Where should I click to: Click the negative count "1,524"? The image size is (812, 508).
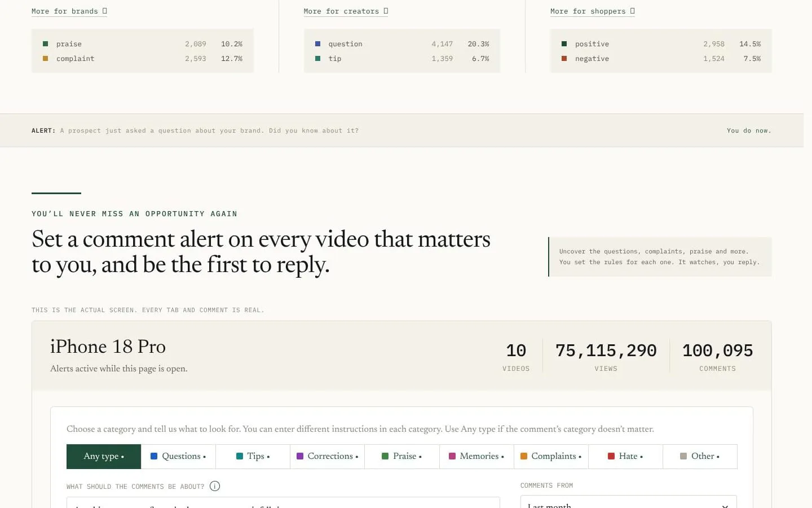pos(714,59)
